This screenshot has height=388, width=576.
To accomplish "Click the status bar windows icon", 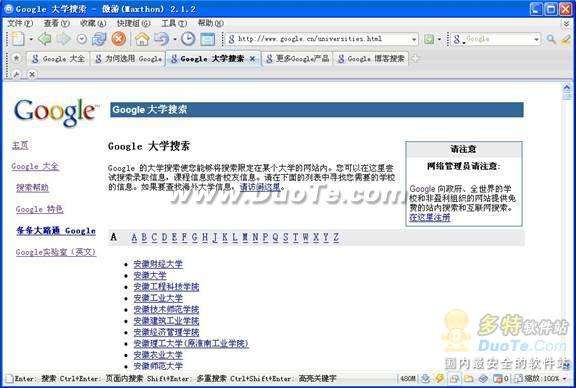I will tap(454, 378).
